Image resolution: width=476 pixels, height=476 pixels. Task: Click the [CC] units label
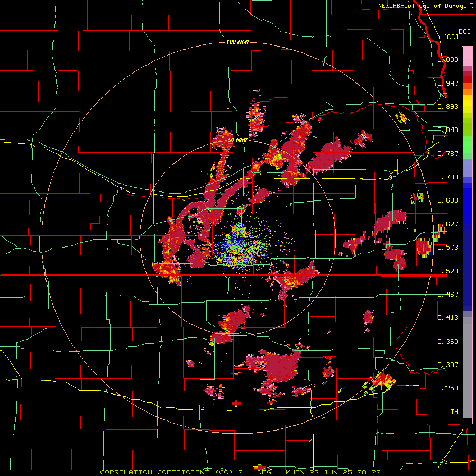click(x=451, y=36)
